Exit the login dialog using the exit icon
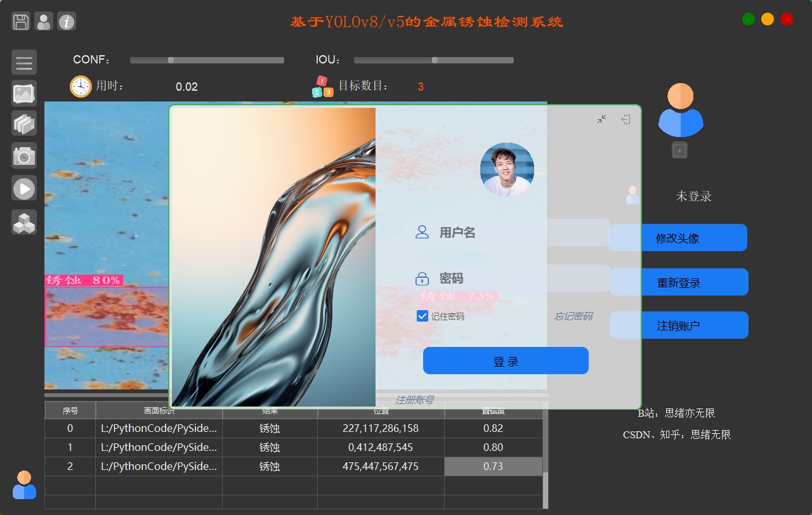812x515 pixels. pyautogui.click(x=625, y=119)
